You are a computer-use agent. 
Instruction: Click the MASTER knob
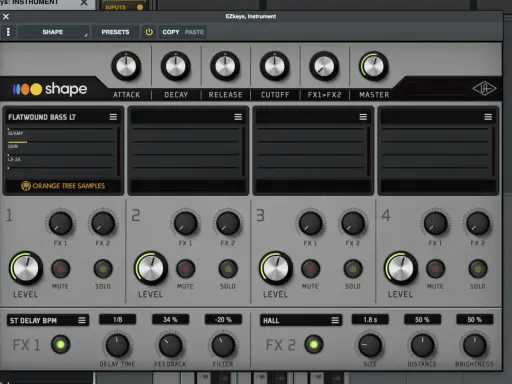[x=374, y=66]
